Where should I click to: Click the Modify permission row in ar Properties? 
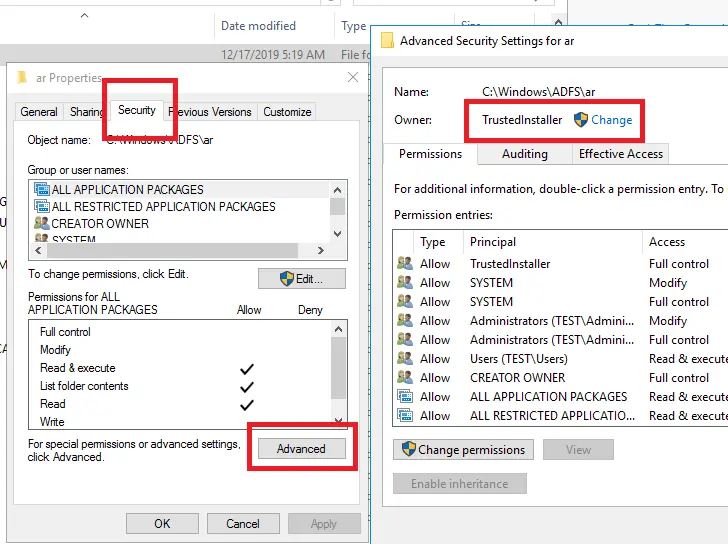tap(180, 350)
